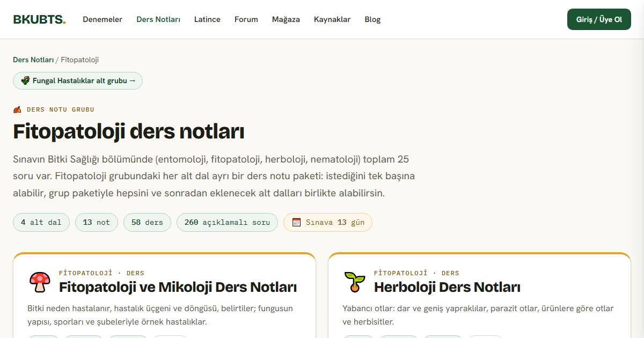Image resolution: width=644 pixels, height=338 pixels.
Task: Open Mağaza from the top navigation
Action: [x=286, y=19]
